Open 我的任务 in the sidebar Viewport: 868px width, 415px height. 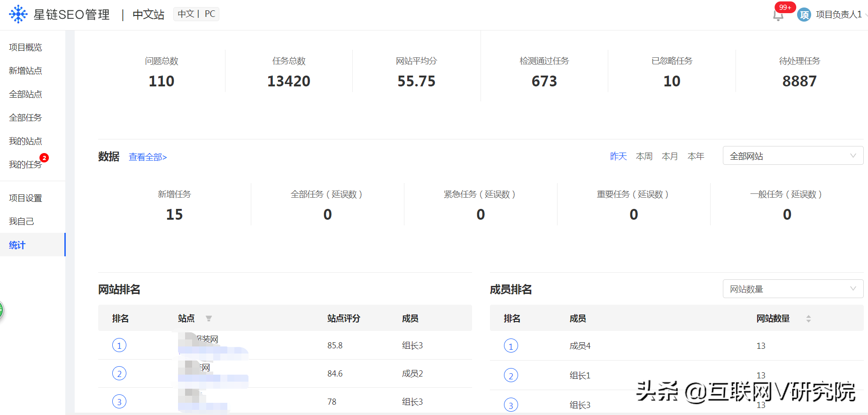(25, 165)
